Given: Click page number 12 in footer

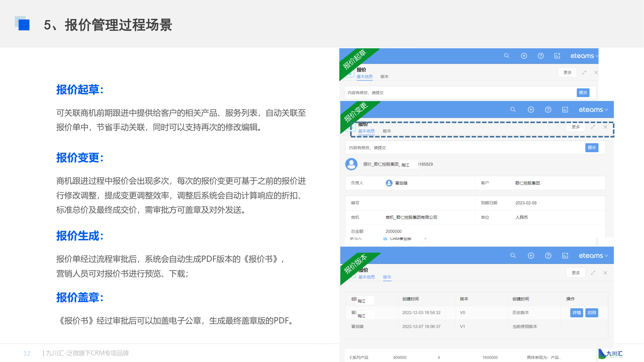Looking at the screenshot, I should coord(27,353).
